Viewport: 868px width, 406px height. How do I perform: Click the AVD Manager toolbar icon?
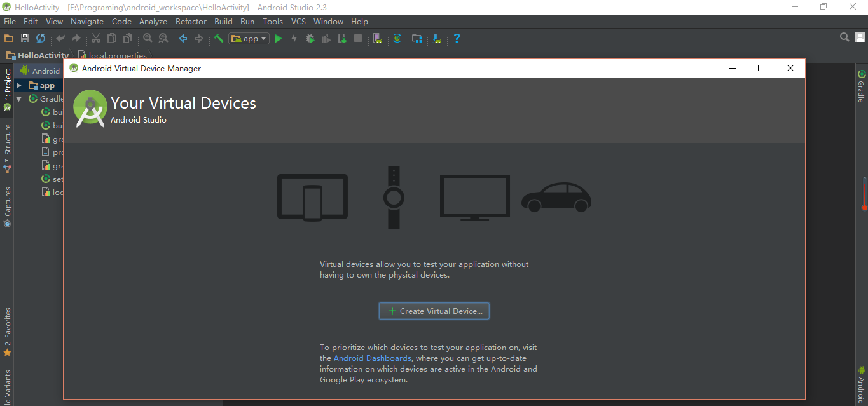[x=378, y=38]
